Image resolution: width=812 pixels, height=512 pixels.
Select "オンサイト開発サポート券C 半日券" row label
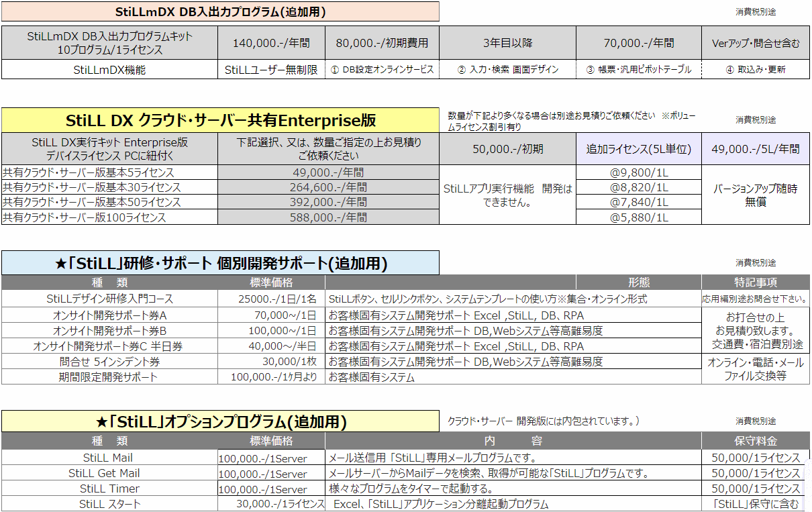pyautogui.click(x=109, y=346)
